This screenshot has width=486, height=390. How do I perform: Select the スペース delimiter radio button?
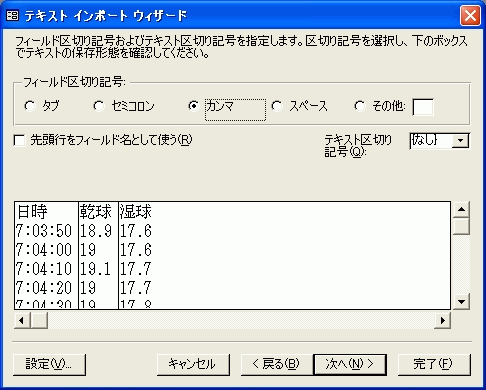(277, 106)
